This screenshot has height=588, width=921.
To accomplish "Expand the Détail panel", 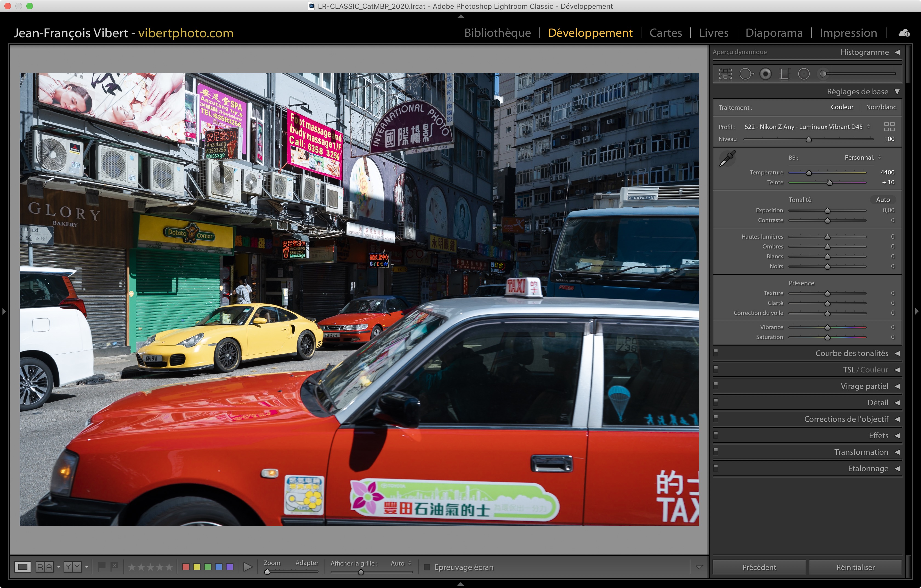I will pyautogui.click(x=878, y=402).
